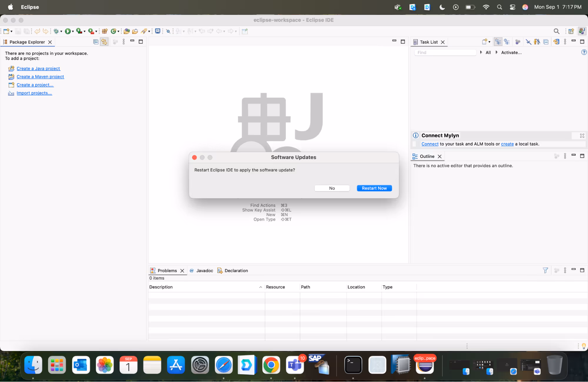
Task: Sort Problems by Description column header
Action: pos(206,287)
